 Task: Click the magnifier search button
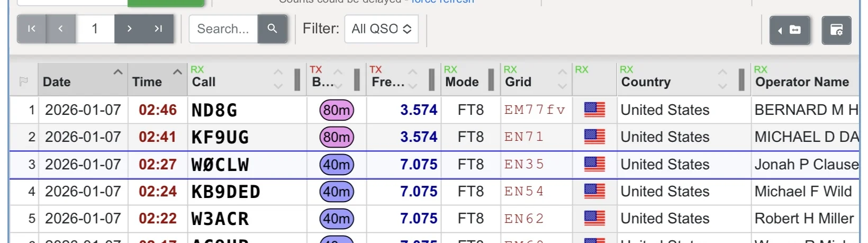click(272, 29)
